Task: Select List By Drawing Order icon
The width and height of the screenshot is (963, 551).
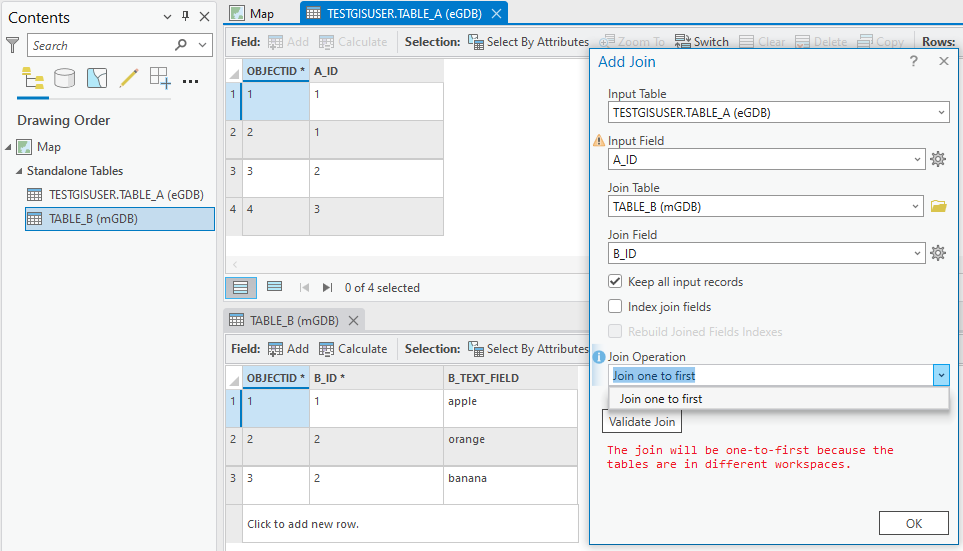Action: point(33,79)
